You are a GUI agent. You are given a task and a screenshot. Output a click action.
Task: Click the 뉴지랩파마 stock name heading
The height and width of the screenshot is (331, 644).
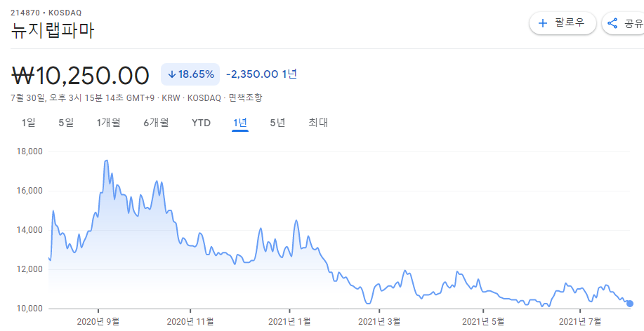click(x=53, y=31)
